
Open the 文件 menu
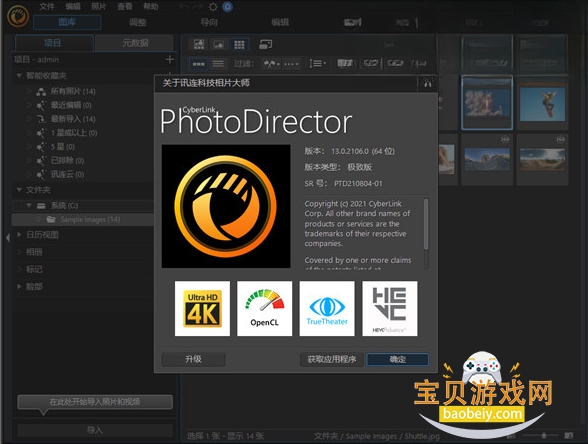pos(47,6)
